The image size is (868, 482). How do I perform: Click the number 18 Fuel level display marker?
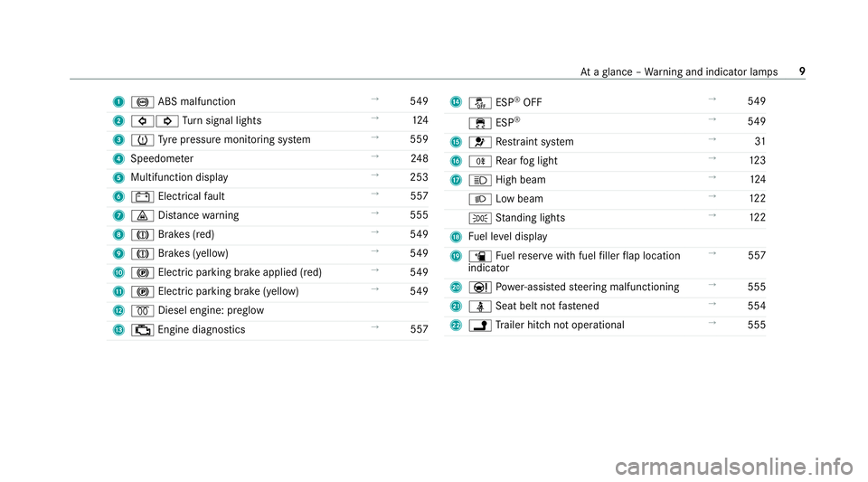456,238
